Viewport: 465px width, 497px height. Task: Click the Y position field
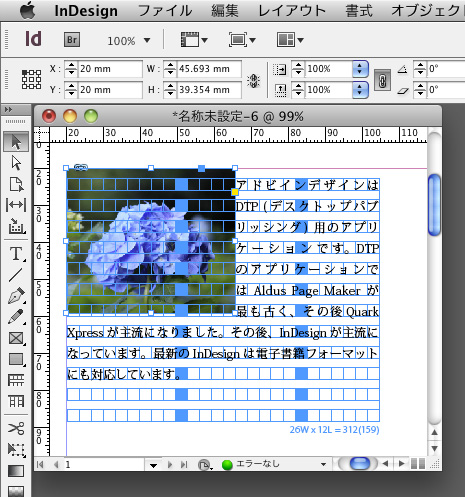[x=110, y=90]
